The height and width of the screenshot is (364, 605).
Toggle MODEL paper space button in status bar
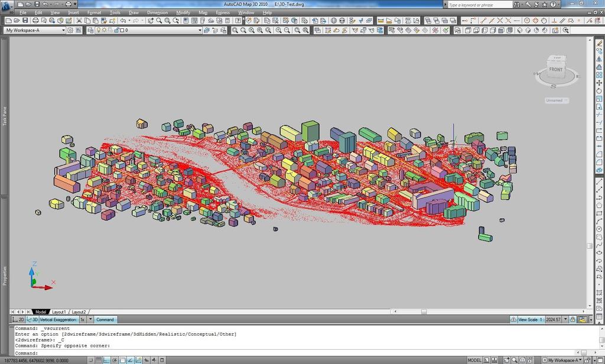pos(474,360)
